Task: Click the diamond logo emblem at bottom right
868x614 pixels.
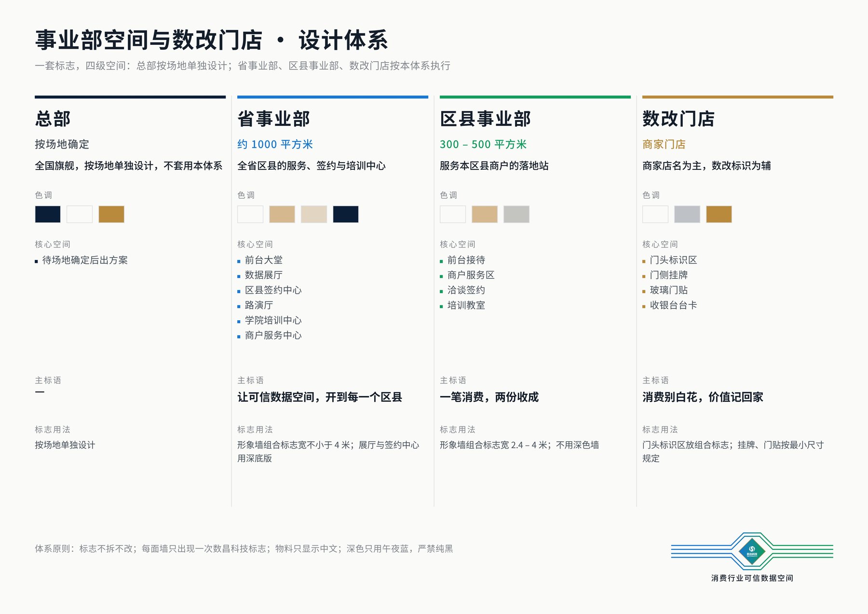Action: click(x=752, y=551)
